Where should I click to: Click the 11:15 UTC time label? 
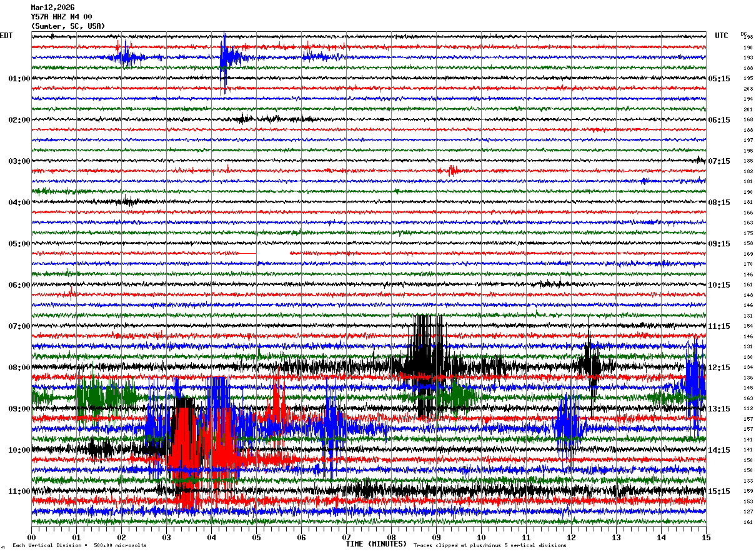pos(719,326)
